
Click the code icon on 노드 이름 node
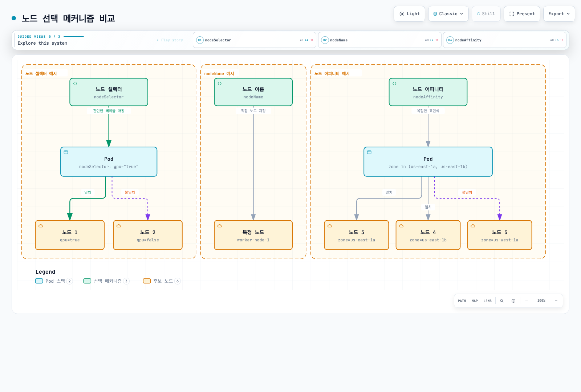(220, 83)
